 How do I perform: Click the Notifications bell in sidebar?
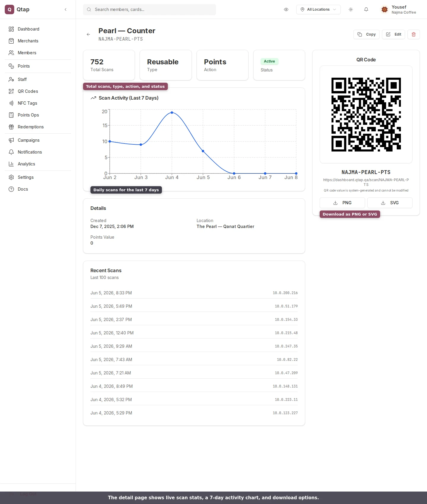11,152
